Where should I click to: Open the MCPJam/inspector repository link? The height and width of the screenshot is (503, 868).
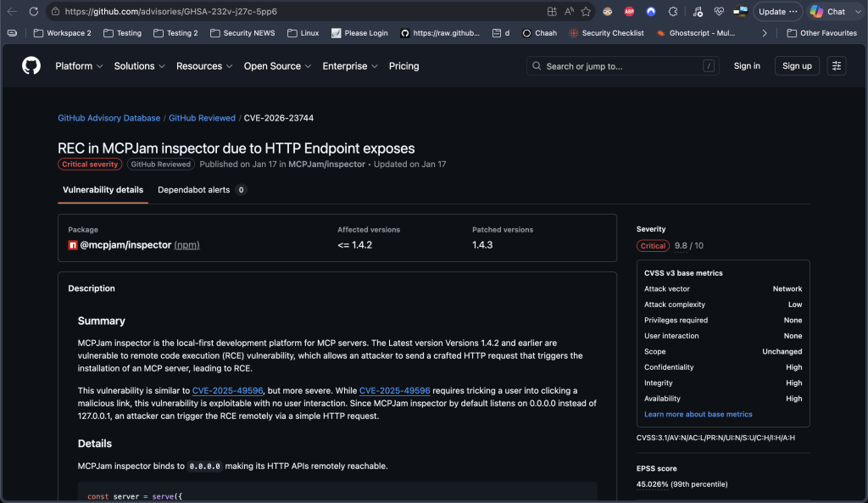pos(326,164)
